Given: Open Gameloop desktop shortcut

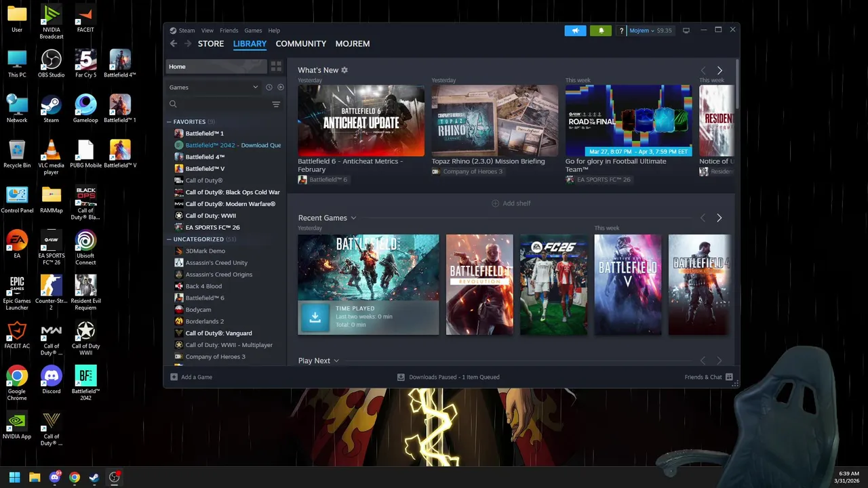Looking at the screenshot, I should [85, 109].
